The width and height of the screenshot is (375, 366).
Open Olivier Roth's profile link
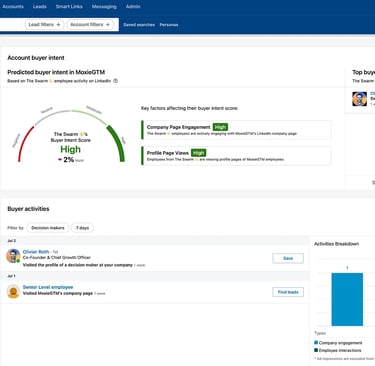pos(36,252)
